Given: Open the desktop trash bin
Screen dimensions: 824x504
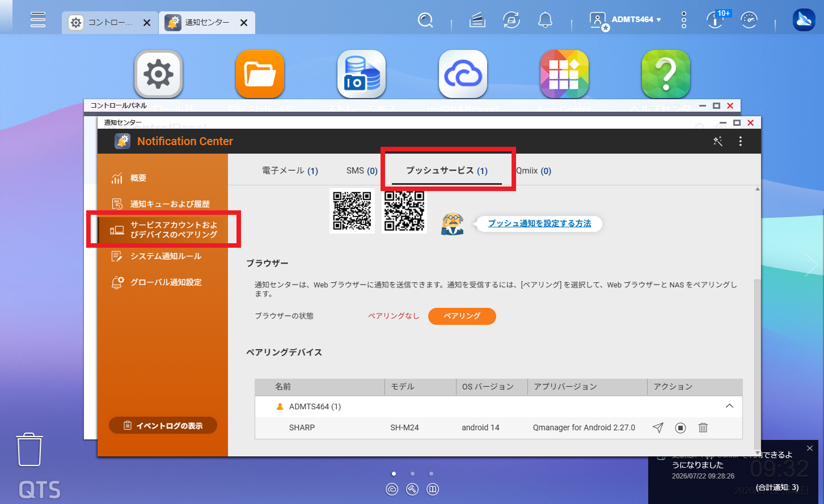Looking at the screenshot, I should tap(29, 450).
